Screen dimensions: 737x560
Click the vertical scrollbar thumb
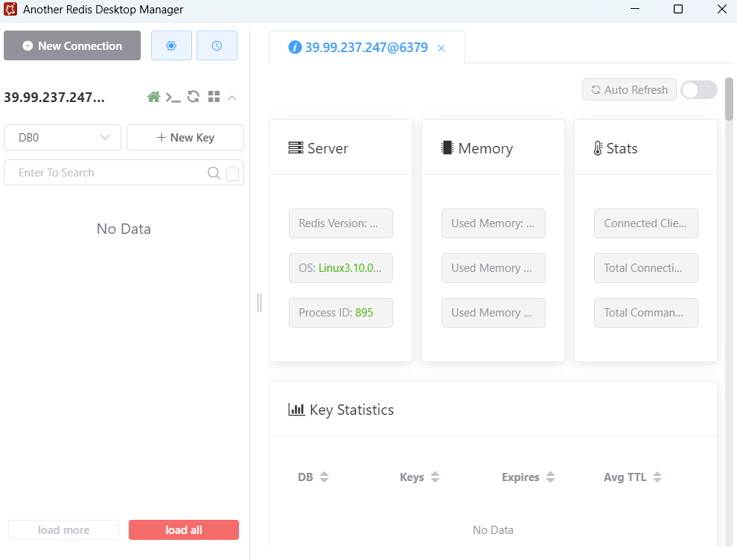pyautogui.click(x=729, y=99)
